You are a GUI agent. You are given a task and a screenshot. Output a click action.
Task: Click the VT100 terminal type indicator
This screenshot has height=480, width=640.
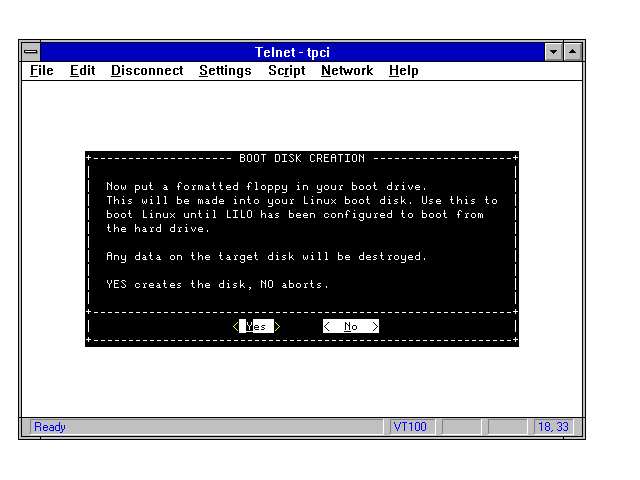411,427
